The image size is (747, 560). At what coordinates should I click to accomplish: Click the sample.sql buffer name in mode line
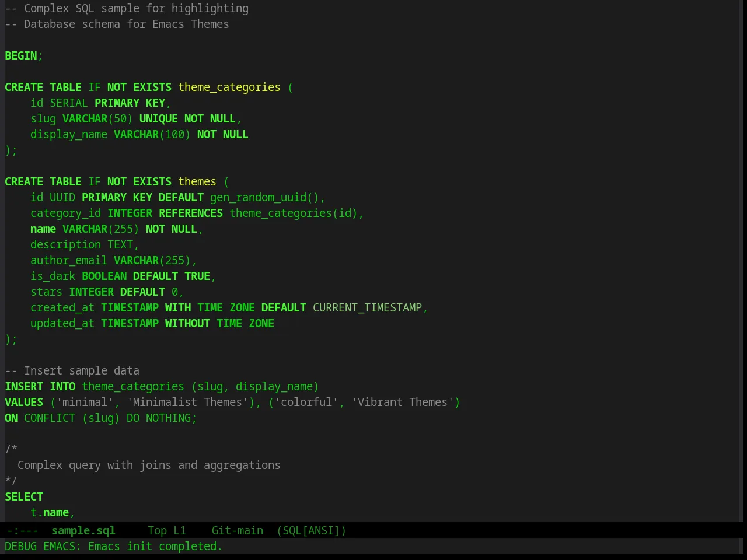tap(83, 530)
